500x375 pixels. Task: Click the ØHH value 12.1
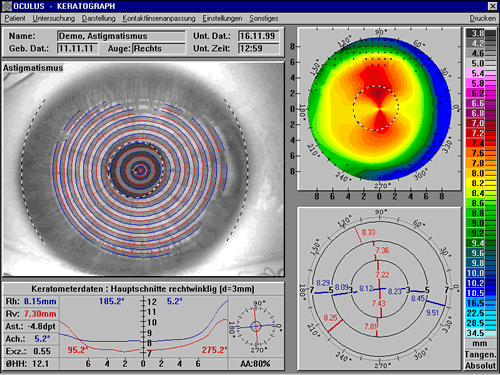pos(40,364)
